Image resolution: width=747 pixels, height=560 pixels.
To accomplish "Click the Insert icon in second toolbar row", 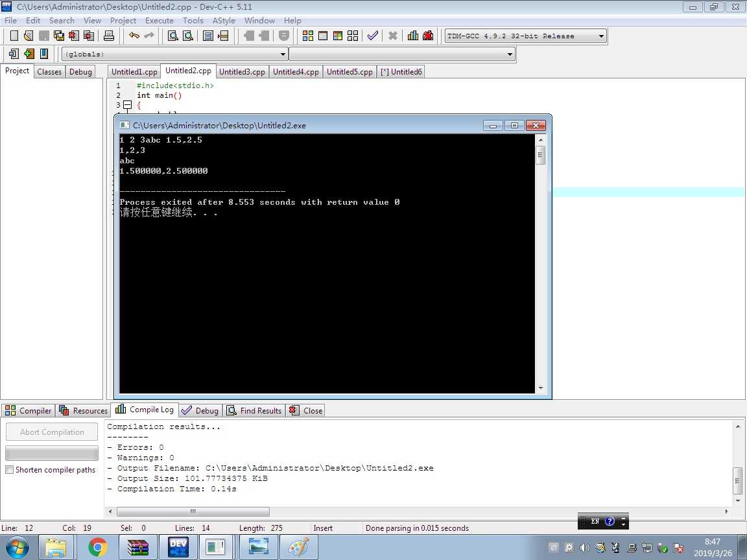I will (14, 54).
